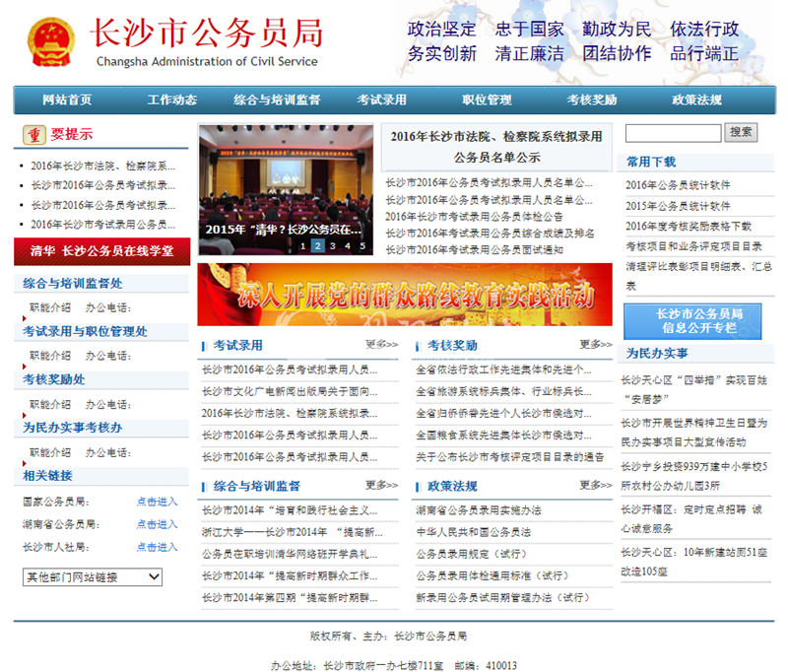Image resolution: width=788 pixels, height=672 pixels.
Task: Open 更多>> link for 综合与培训监督 section
Action: click(382, 485)
